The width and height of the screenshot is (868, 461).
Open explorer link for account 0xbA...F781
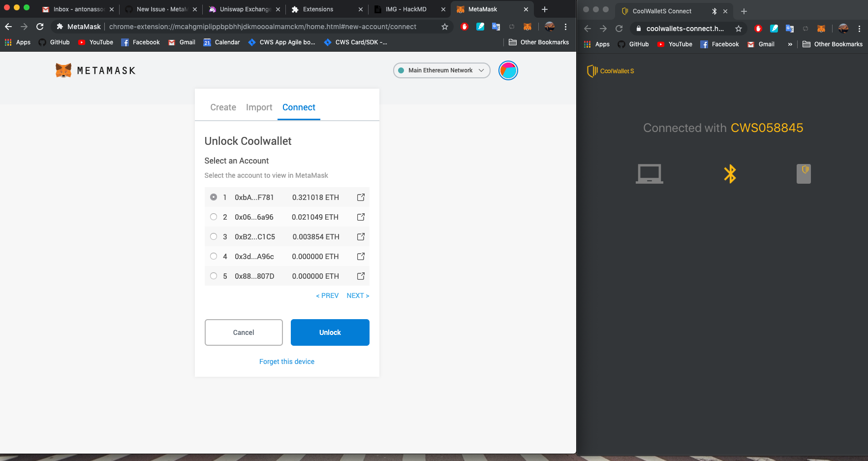point(361,197)
